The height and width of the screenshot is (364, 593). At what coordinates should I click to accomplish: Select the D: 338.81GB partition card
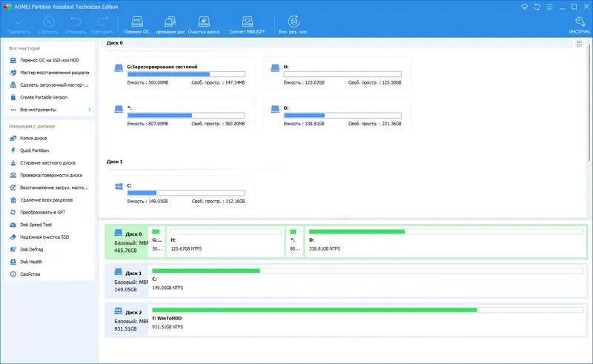click(337, 115)
